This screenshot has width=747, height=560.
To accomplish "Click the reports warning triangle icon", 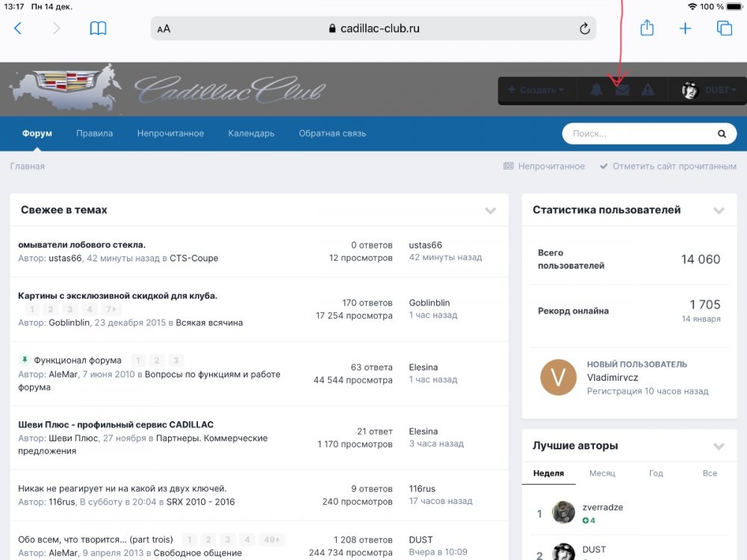I will click(x=648, y=90).
